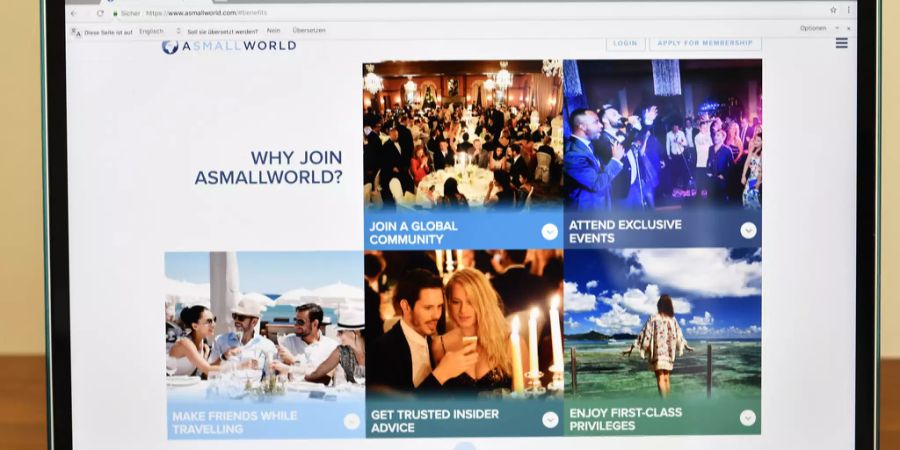Click the Enjoy First-Class Privileges caption
This screenshot has width=900, height=450.
pos(626,419)
